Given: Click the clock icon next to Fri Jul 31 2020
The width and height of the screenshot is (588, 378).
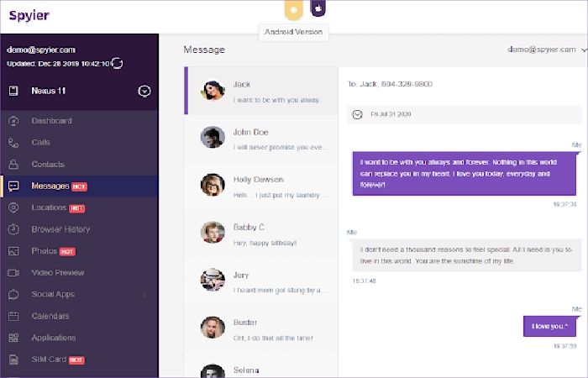Looking at the screenshot, I should pos(358,114).
